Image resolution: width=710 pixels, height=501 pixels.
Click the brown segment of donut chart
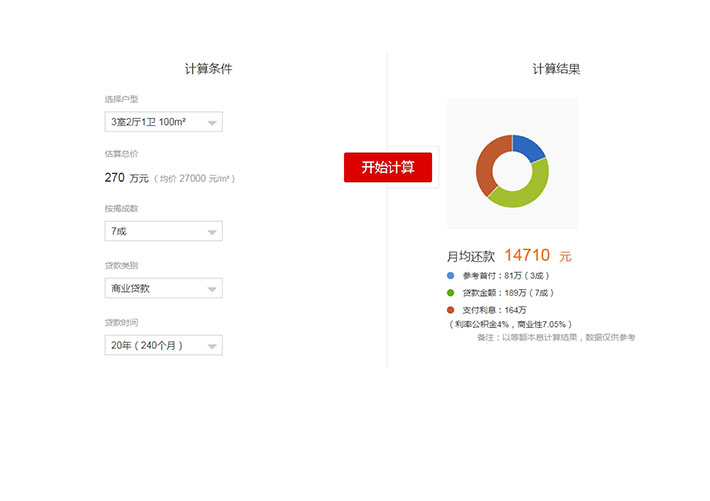pos(488,163)
